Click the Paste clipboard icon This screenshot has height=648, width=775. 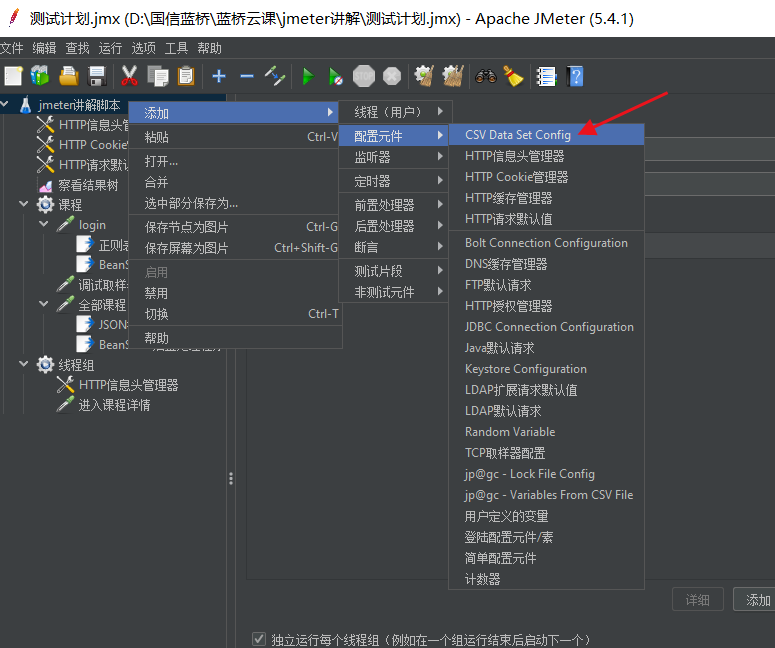click(186, 77)
